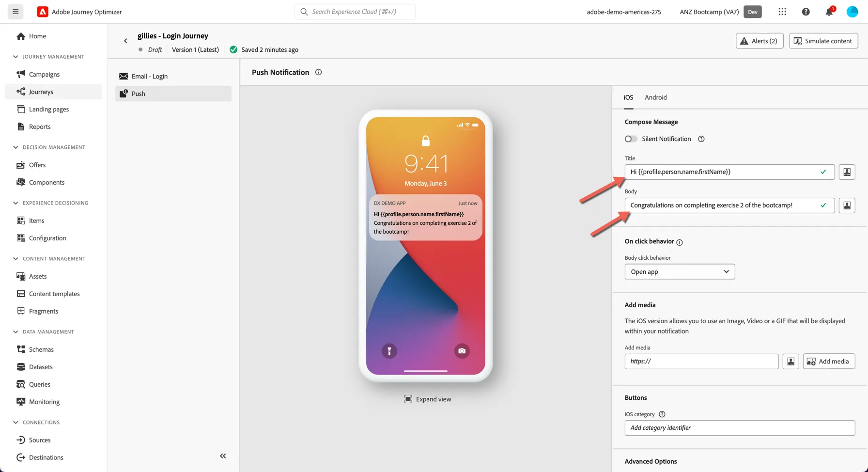Collapse the Data Management section
Screen dimensions: 868x472
(15, 332)
